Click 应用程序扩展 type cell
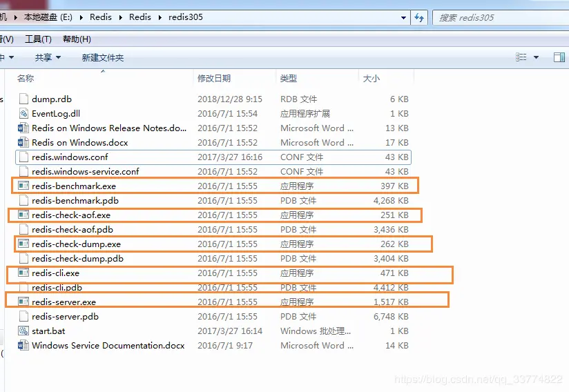The image size is (569, 392). pyautogui.click(x=305, y=113)
